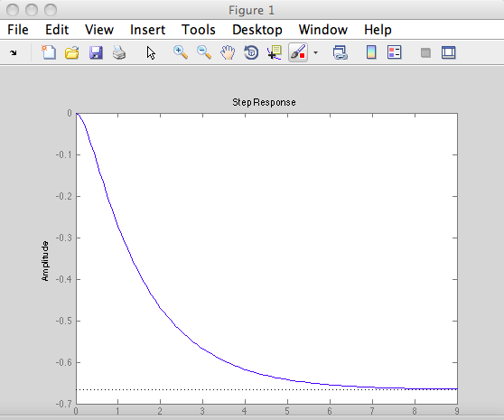Activate the Zoom In magnifier tool
The height and width of the screenshot is (420, 504).
click(181, 52)
